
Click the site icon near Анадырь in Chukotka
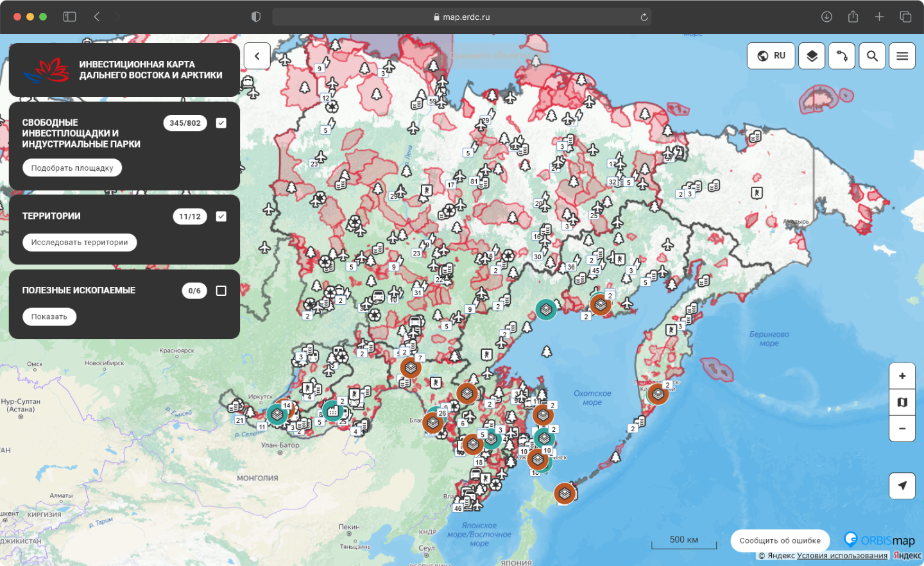pyautogui.click(x=757, y=193)
